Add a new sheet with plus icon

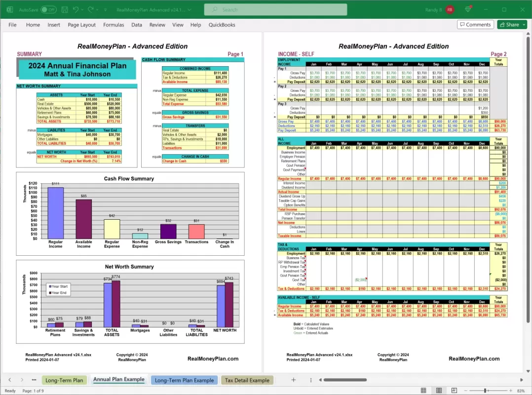point(293,380)
